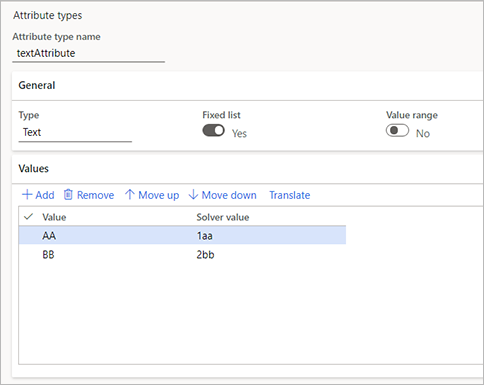Collapse the Values section header
Image resolution: width=484 pixels, height=385 pixels.
coord(248,169)
